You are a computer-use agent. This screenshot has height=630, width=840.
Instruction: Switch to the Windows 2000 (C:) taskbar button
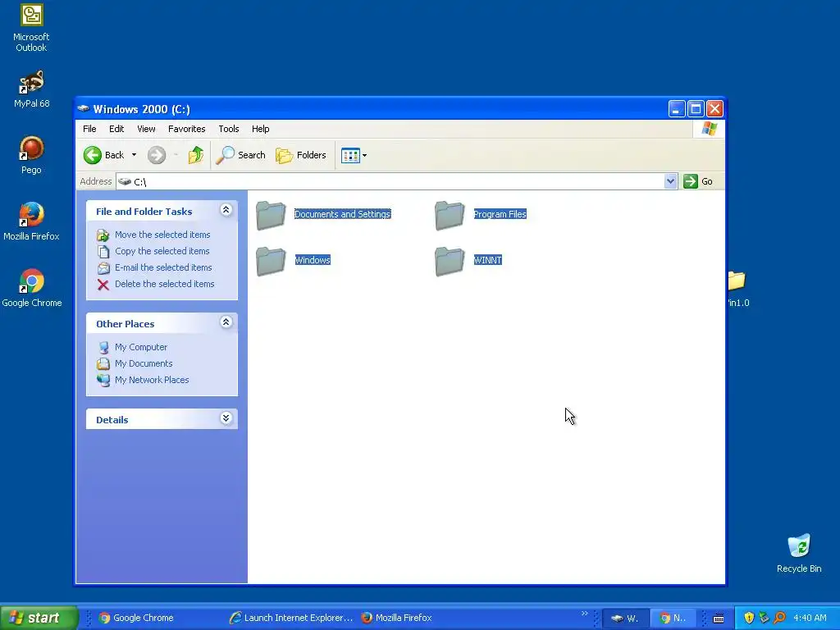(626, 619)
